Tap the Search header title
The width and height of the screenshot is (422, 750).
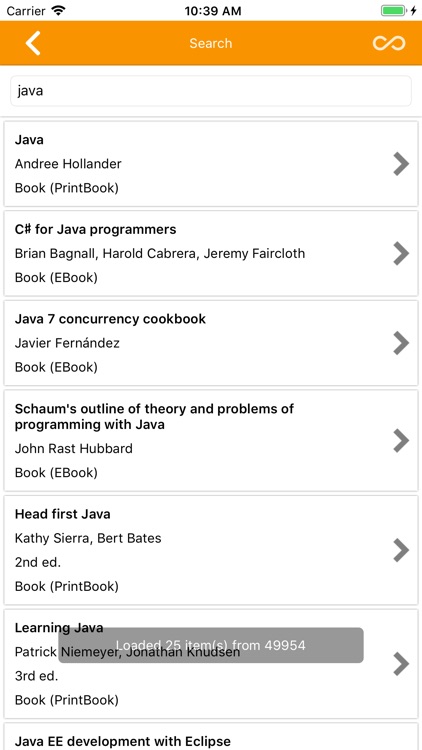211,43
